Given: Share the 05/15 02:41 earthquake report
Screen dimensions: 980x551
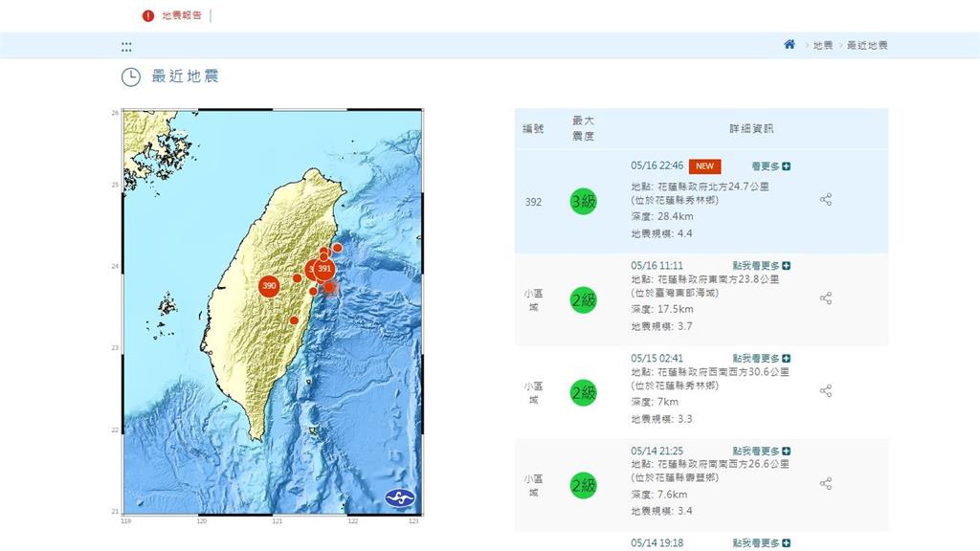Looking at the screenshot, I should [x=826, y=391].
